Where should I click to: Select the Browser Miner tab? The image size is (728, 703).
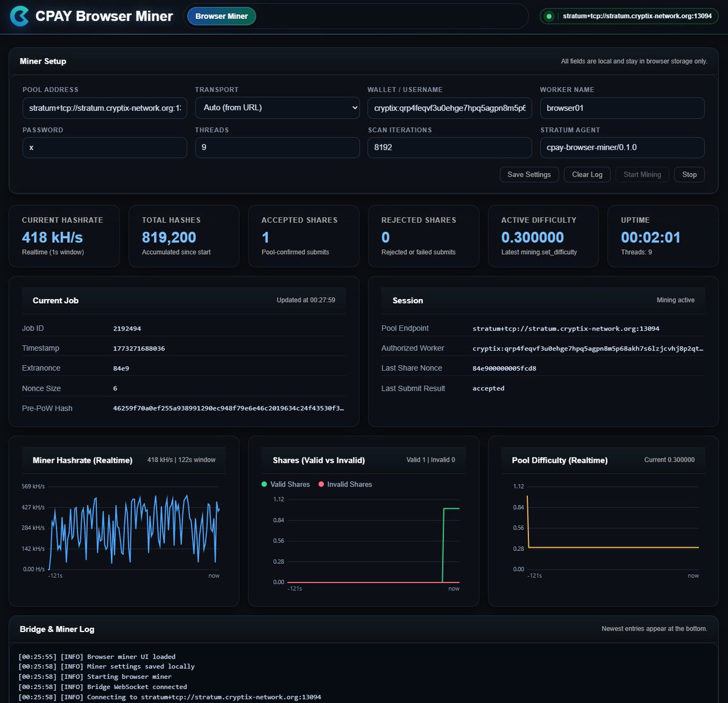221,16
